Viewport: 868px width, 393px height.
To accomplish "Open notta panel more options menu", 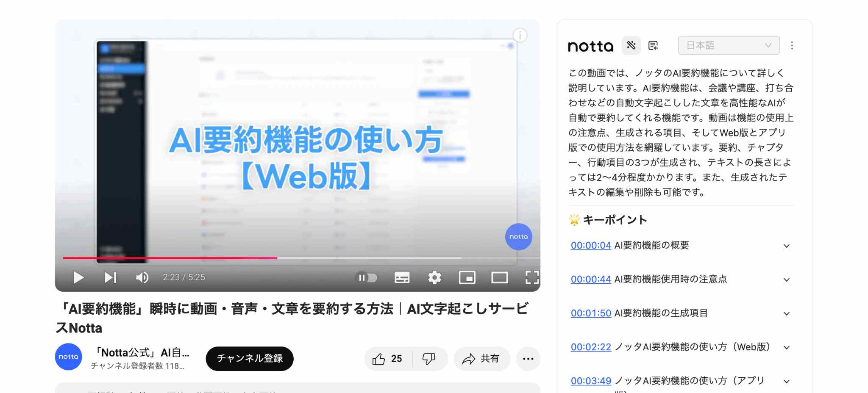I will (792, 45).
